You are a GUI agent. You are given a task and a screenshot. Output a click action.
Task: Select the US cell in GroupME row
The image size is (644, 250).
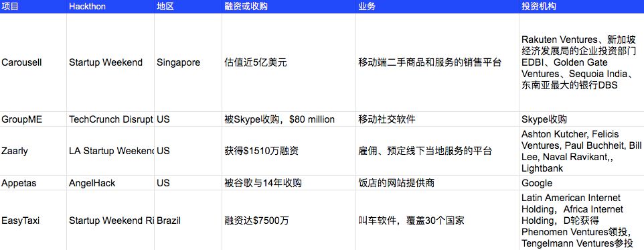point(188,119)
